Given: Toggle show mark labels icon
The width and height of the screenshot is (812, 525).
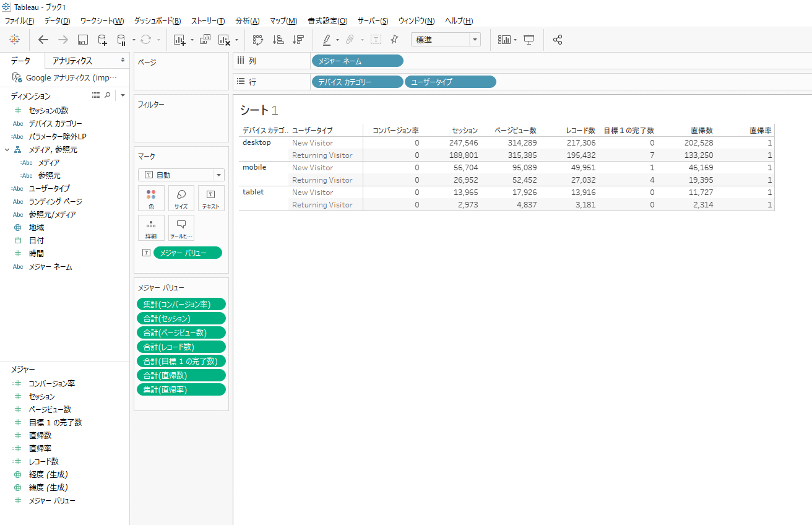Looking at the screenshot, I should point(376,40).
